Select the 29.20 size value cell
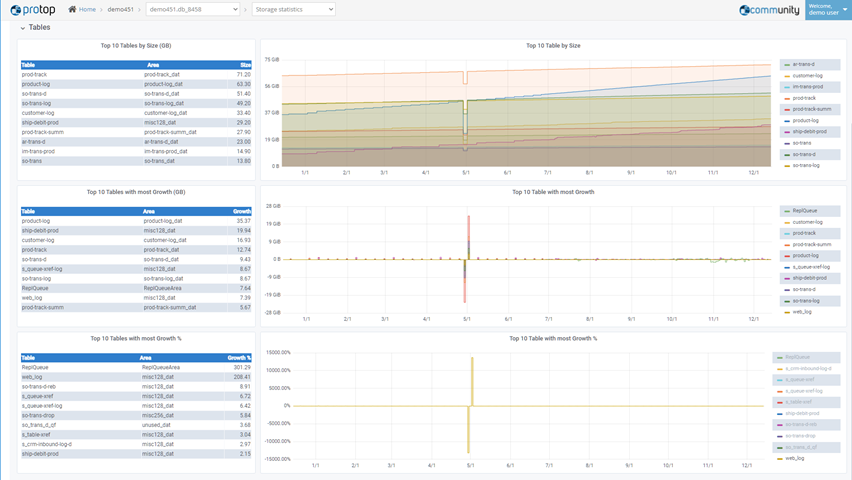Screen dimensions: 852x480 click(x=243, y=123)
